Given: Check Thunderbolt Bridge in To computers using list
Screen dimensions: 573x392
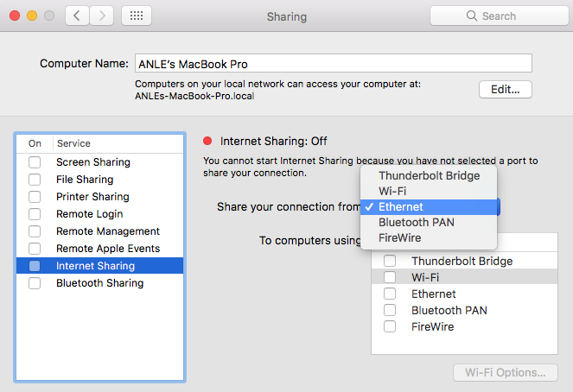Looking at the screenshot, I should (390, 261).
